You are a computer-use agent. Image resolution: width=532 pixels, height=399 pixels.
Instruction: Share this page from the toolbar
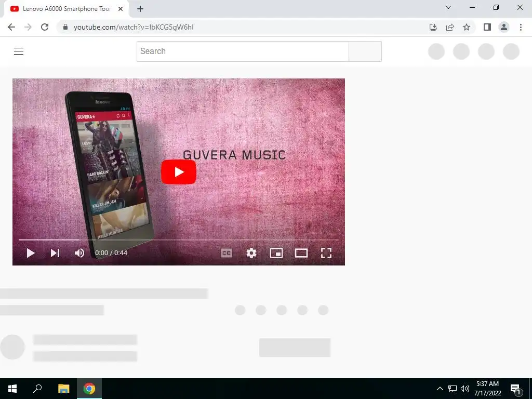[x=450, y=27]
